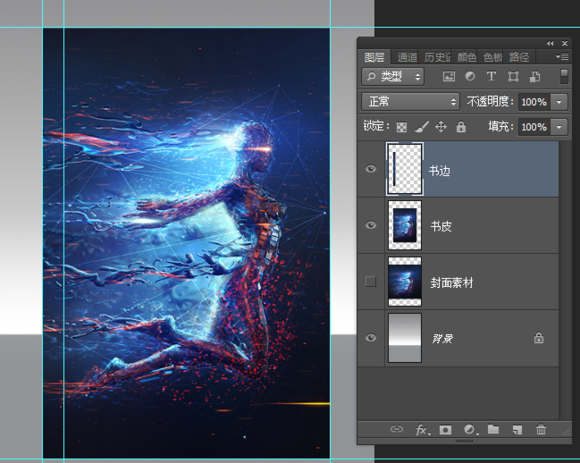The image size is (580, 463).
Task: Switch to the 通道 tab
Action: [407, 57]
